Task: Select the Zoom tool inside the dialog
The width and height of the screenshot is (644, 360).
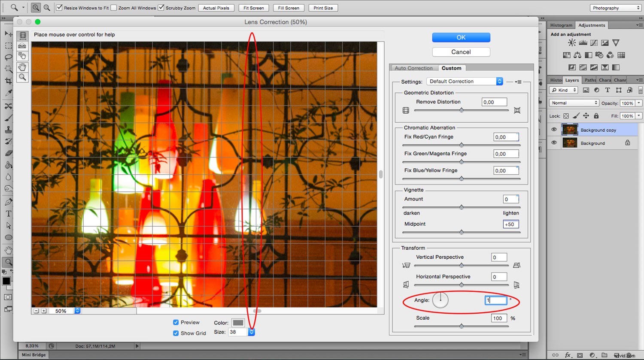Action: [23, 77]
